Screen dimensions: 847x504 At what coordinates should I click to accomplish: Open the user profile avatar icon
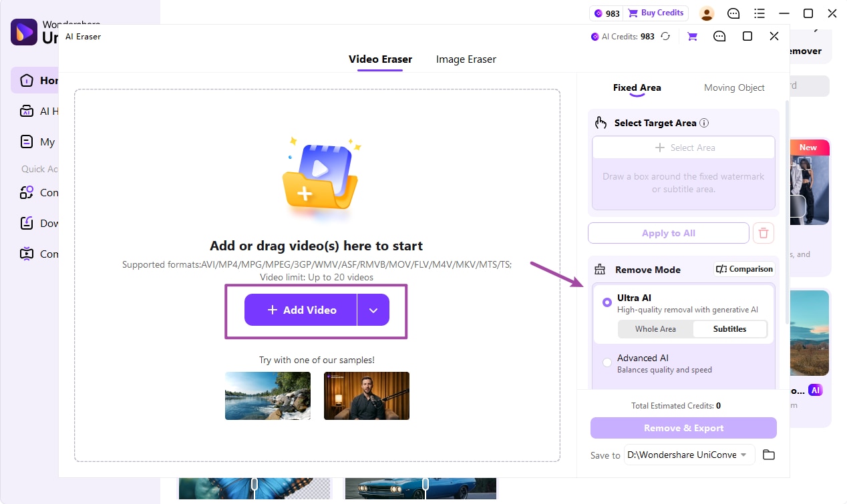707,13
